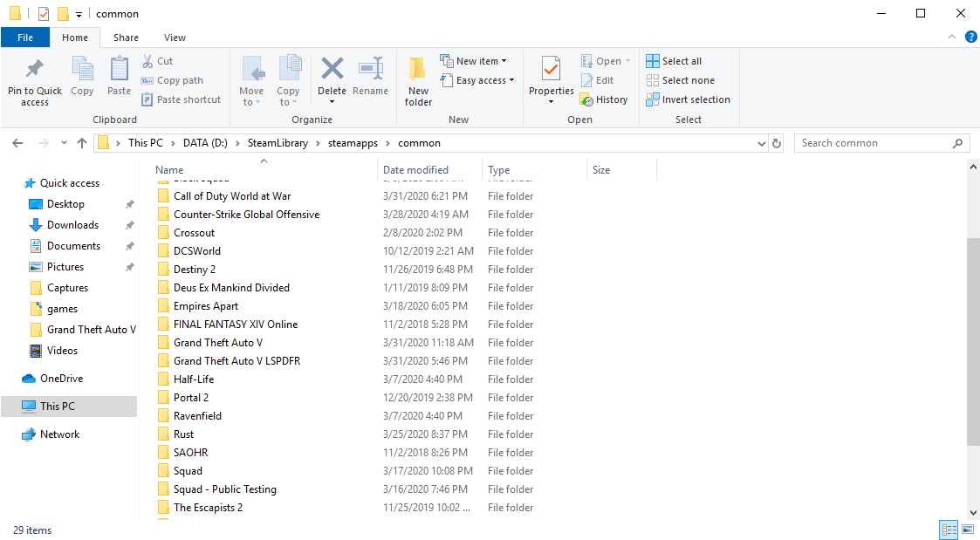980x540 pixels.
Task: Click Invert selection button
Action: point(688,99)
